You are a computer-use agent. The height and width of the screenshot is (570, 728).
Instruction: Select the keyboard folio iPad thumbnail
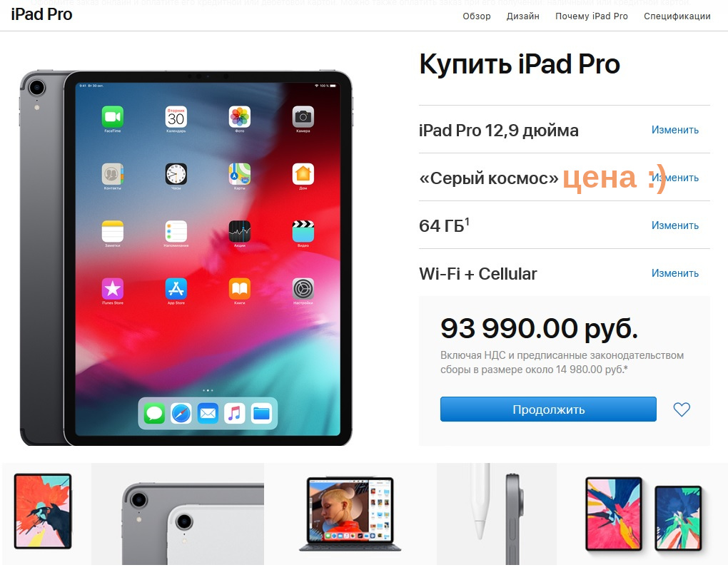(350, 514)
